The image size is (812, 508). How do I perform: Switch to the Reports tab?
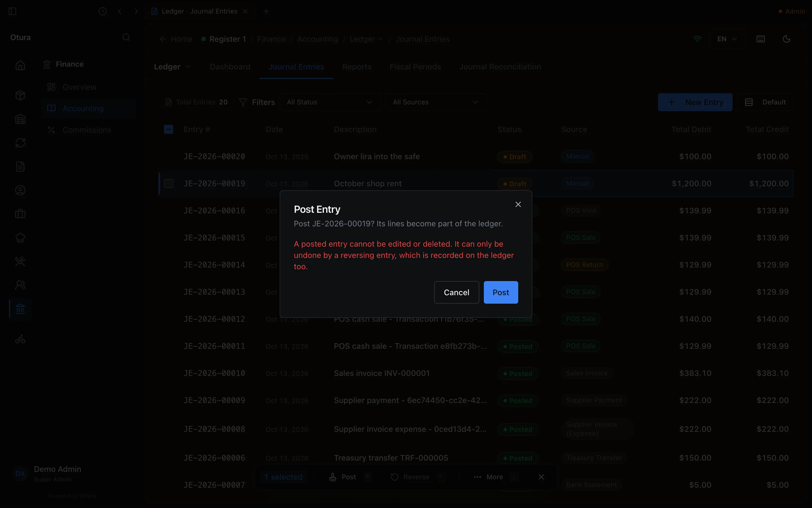click(357, 67)
